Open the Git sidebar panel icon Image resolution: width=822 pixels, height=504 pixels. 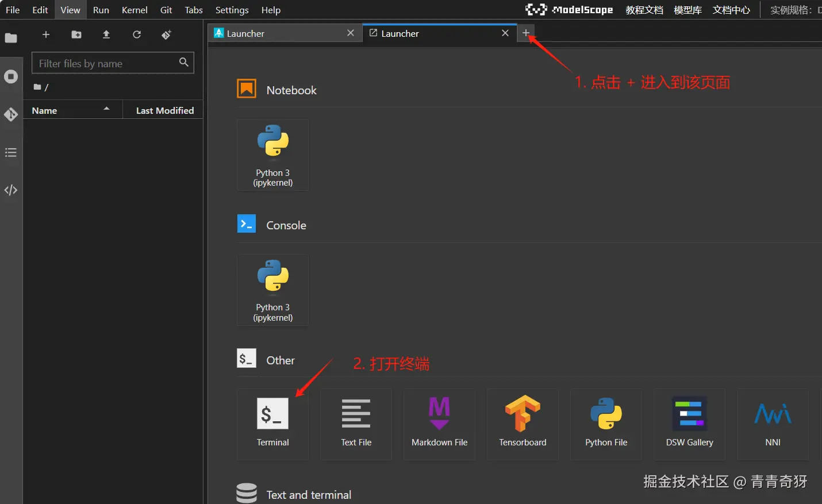[x=11, y=114]
